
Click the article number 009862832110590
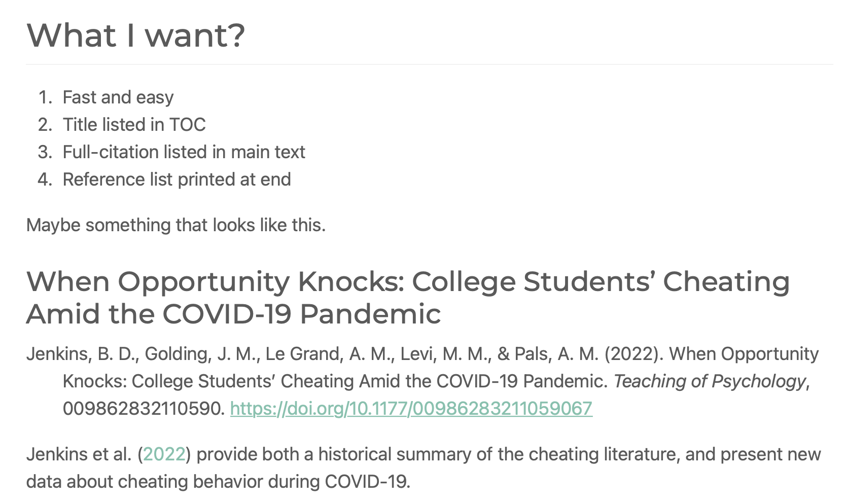point(143,409)
